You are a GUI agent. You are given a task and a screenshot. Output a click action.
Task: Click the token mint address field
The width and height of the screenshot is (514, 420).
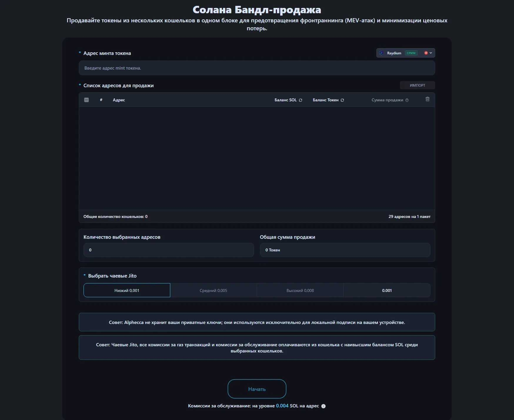coord(257,68)
